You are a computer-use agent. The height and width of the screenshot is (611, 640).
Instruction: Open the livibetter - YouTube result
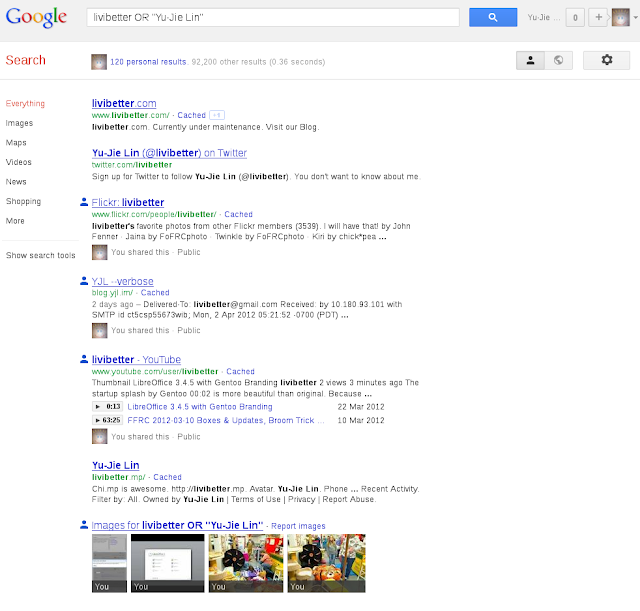(x=136, y=360)
